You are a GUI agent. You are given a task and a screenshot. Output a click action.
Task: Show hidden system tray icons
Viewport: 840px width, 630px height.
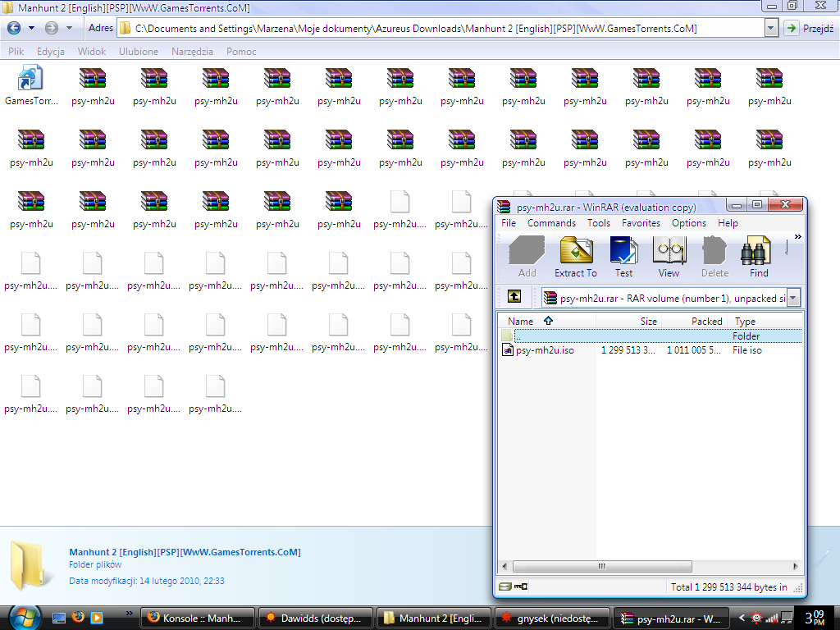pos(742,617)
